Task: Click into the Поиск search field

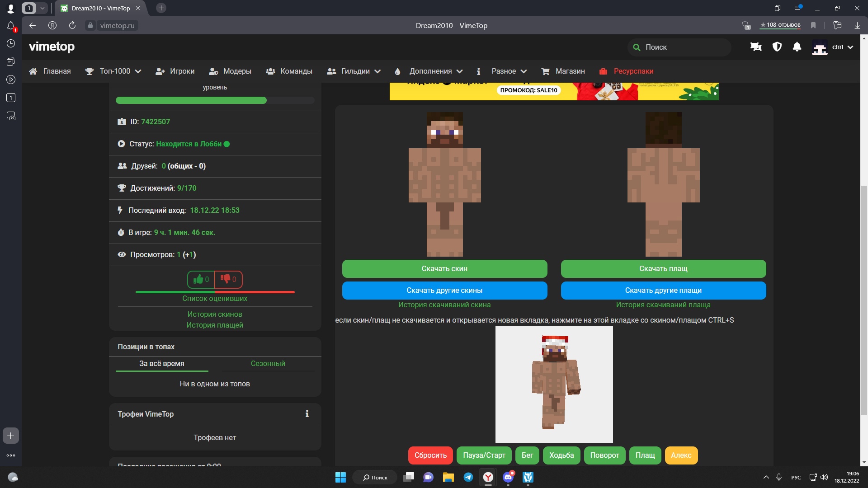Action: point(683,47)
